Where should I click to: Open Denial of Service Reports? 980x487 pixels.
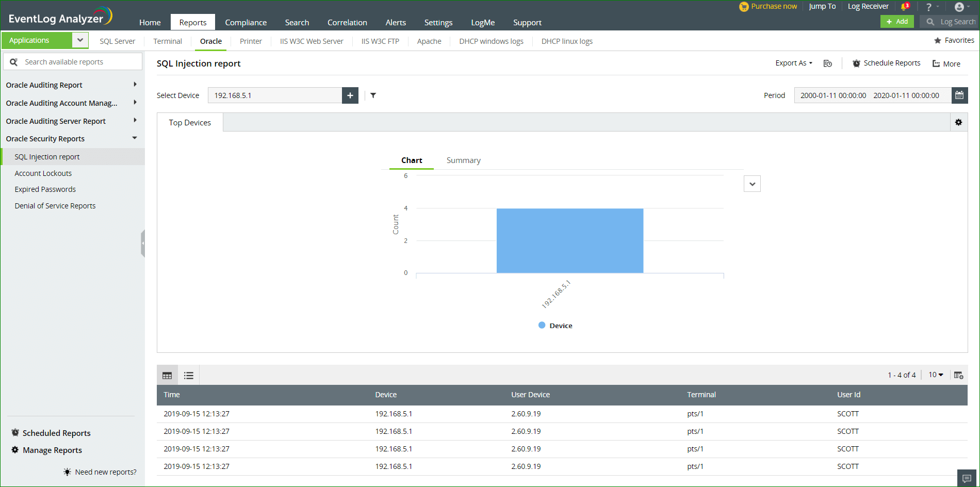pos(55,206)
